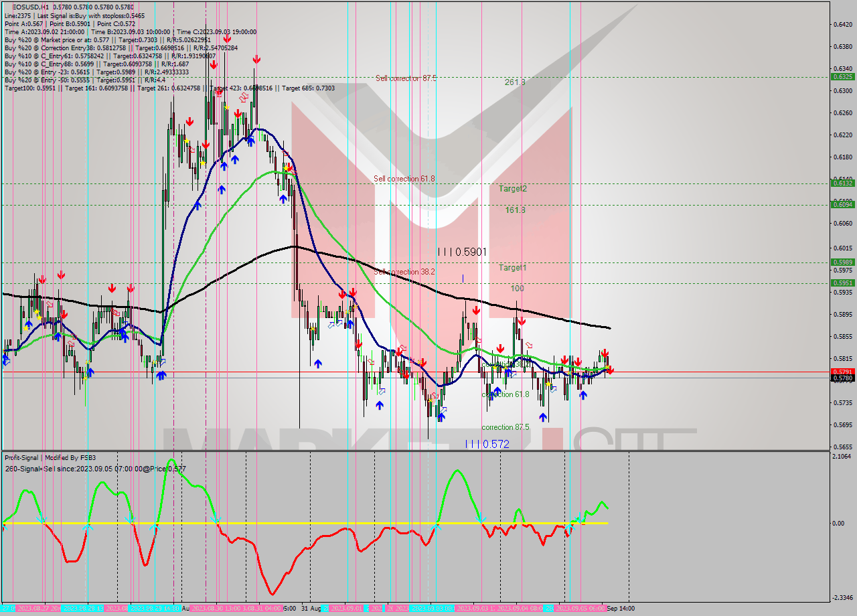Click the red down arrow above the highest candle
This screenshot has height=616, width=857.
click(227, 40)
